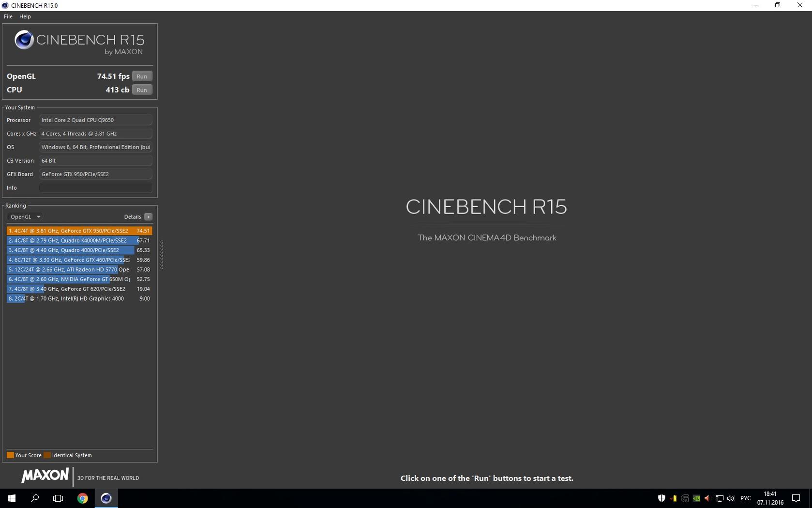Click the empty Info input field
The height and width of the screenshot is (508, 812).
point(95,188)
